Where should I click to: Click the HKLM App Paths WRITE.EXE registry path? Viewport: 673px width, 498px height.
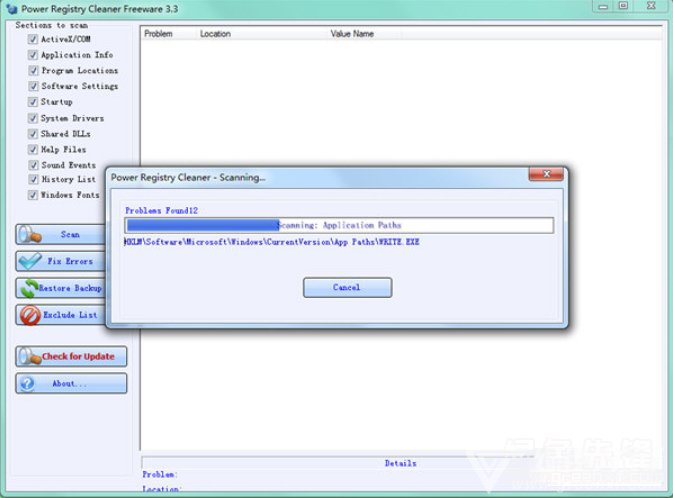(272, 242)
